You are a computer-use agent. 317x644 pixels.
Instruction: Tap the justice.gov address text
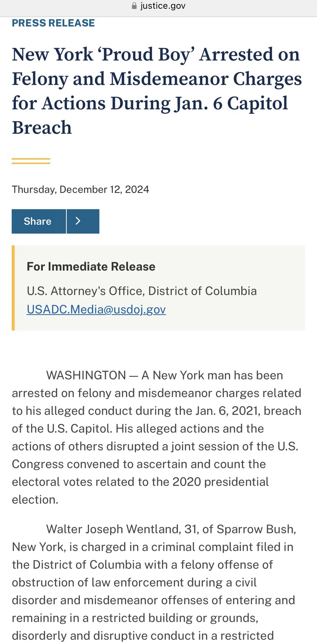pos(163,6)
